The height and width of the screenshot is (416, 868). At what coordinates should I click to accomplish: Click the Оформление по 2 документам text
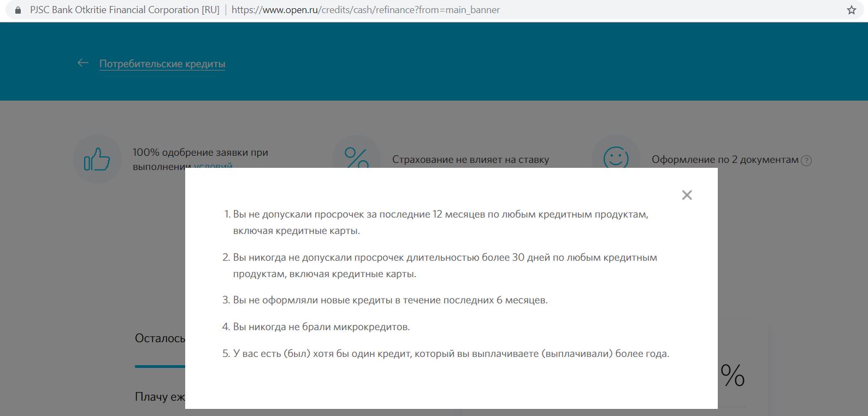(x=725, y=160)
